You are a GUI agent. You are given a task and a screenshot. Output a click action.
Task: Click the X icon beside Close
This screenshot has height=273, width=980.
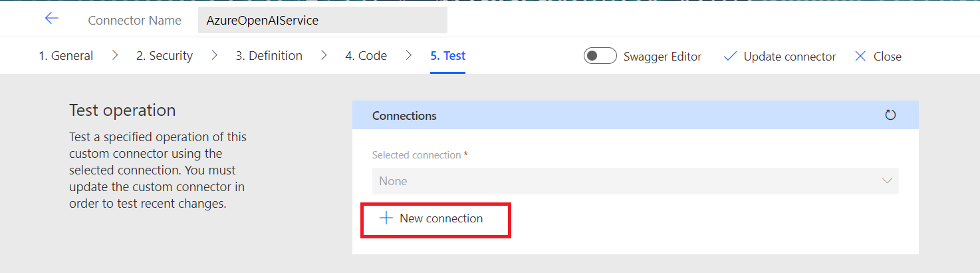(860, 57)
